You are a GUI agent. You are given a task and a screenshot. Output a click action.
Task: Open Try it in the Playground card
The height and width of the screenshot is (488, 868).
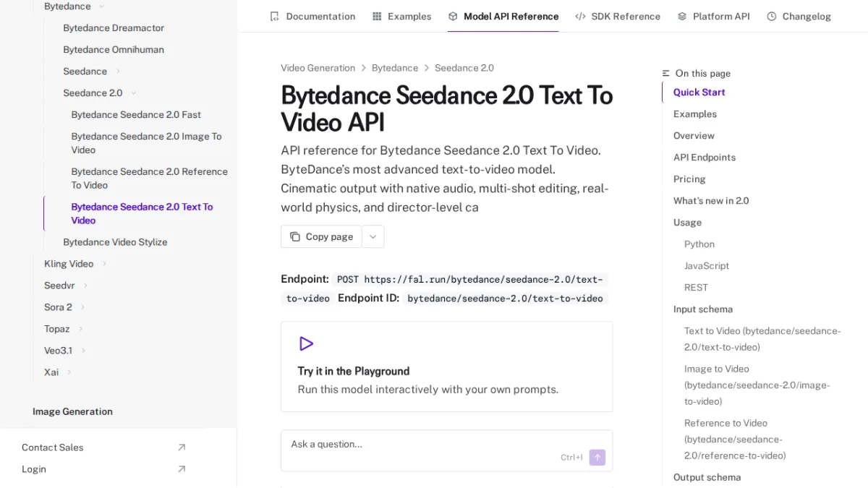[446, 367]
